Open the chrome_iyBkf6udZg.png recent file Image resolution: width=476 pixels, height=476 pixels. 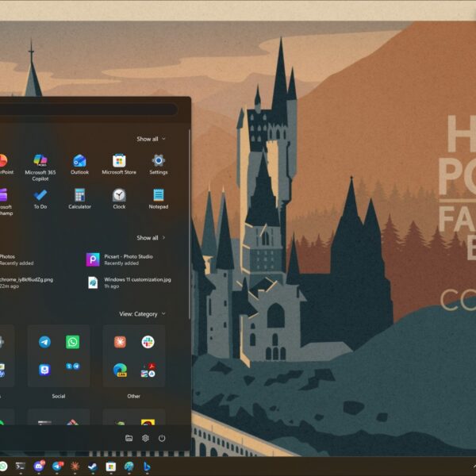coord(26,282)
